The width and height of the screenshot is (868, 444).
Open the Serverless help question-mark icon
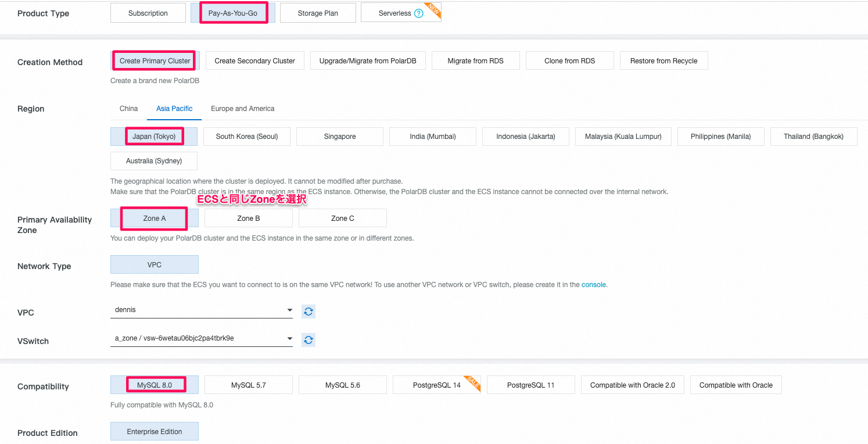[418, 13]
